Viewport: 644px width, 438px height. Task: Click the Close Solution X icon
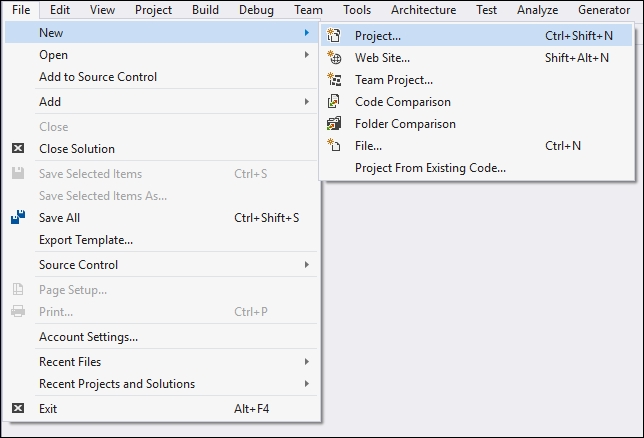pos(18,148)
